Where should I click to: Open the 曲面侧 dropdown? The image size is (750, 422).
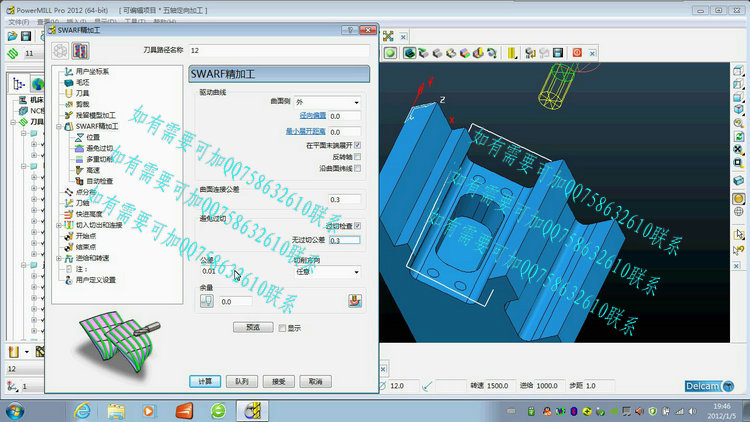[327, 102]
